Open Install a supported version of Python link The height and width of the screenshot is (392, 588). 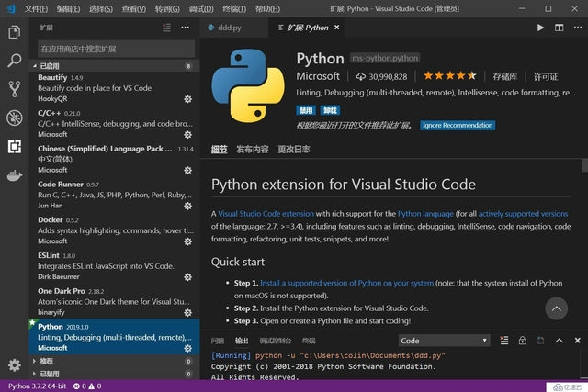pos(347,283)
